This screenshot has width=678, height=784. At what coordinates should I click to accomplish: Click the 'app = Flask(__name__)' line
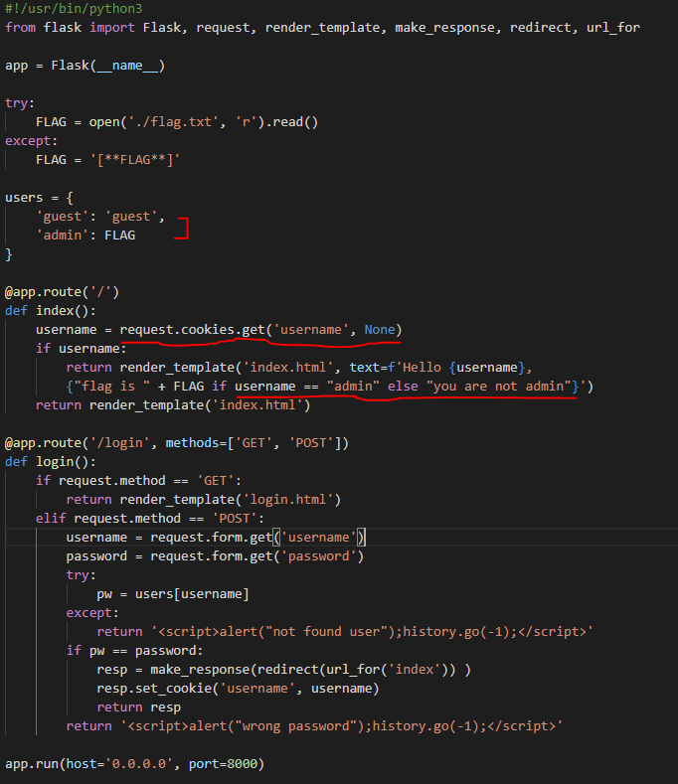coord(85,66)
